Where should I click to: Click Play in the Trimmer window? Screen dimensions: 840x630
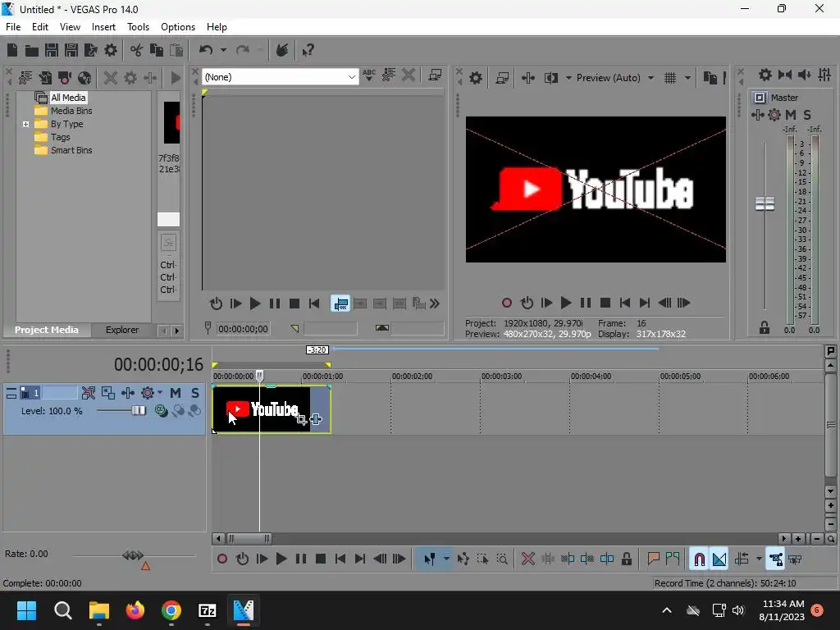click(x=255, y=304)
